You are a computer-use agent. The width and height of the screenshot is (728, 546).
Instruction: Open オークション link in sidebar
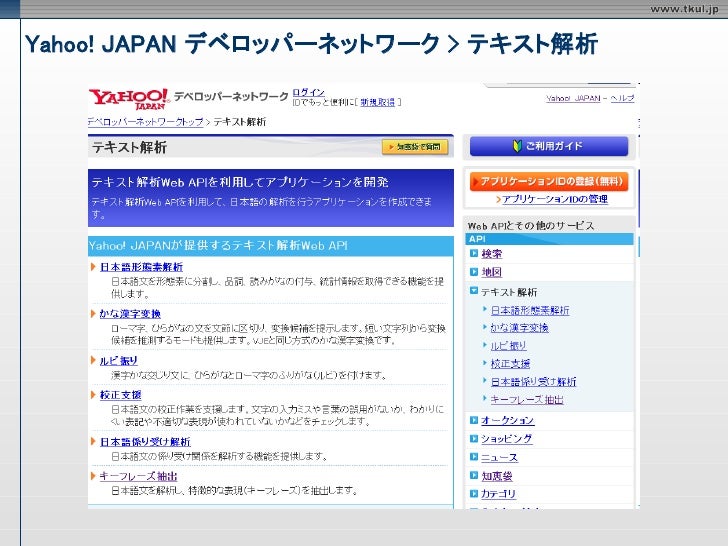507,421
